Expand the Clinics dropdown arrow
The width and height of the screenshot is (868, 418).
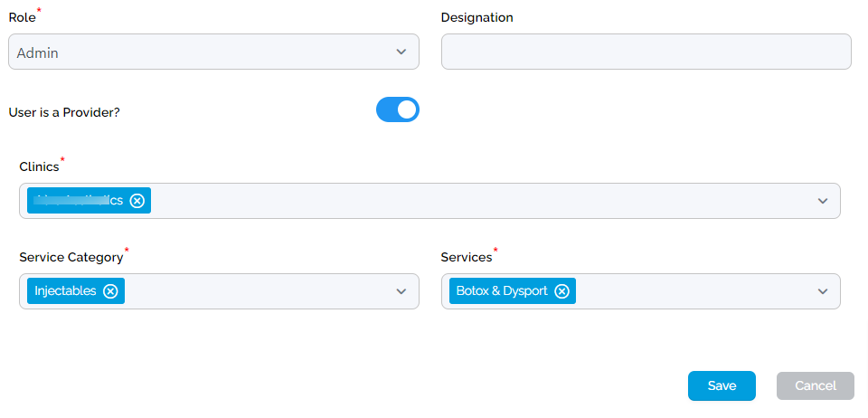tap(823, 201)
